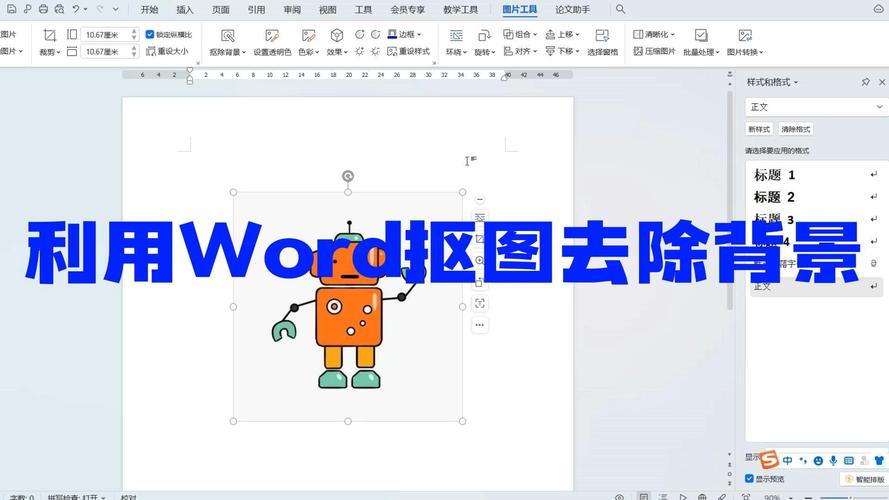889x500 pixels.
Task: Click the rotation handle above the robot image
Action: pyautogui.click(x=348, y=176)
